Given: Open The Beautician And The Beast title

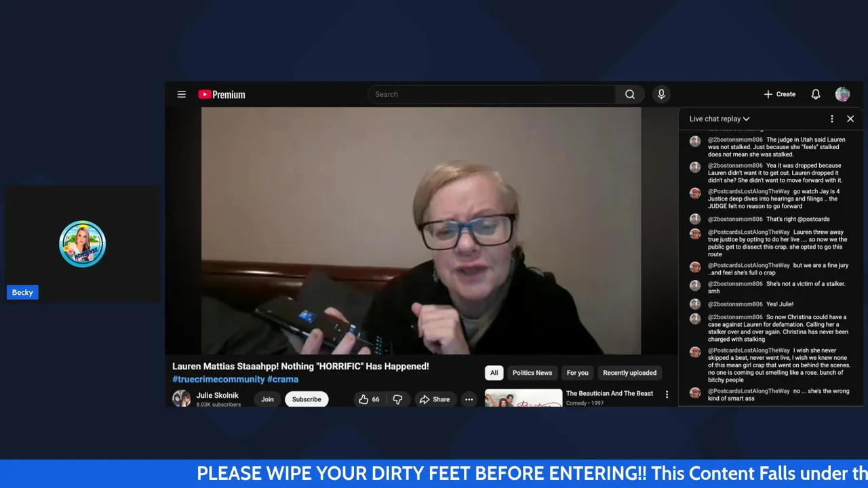Looking at the screenshot, I should click(x=610, y=393).
